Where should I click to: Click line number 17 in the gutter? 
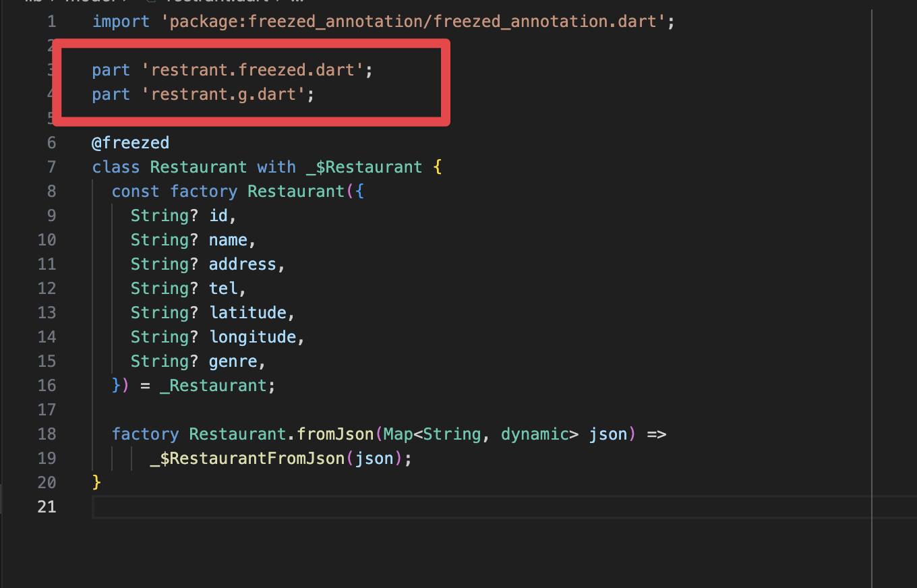47,410
